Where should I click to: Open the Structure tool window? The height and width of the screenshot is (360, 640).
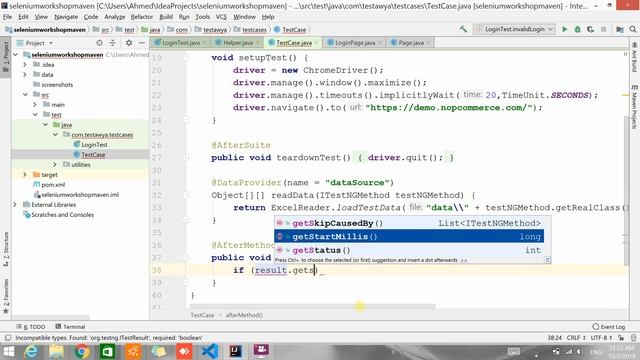6,249
